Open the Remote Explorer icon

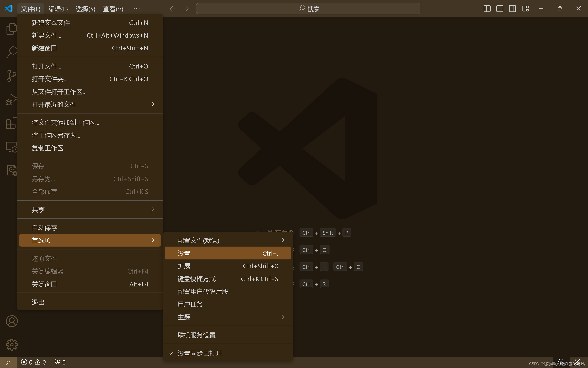(11, 147)
